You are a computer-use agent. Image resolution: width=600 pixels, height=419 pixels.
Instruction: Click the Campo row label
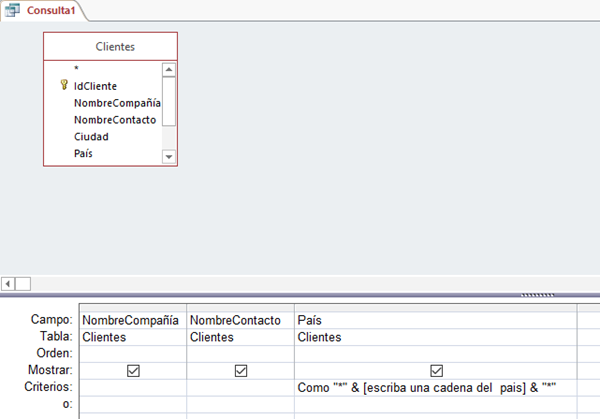[x=52, y=319]
